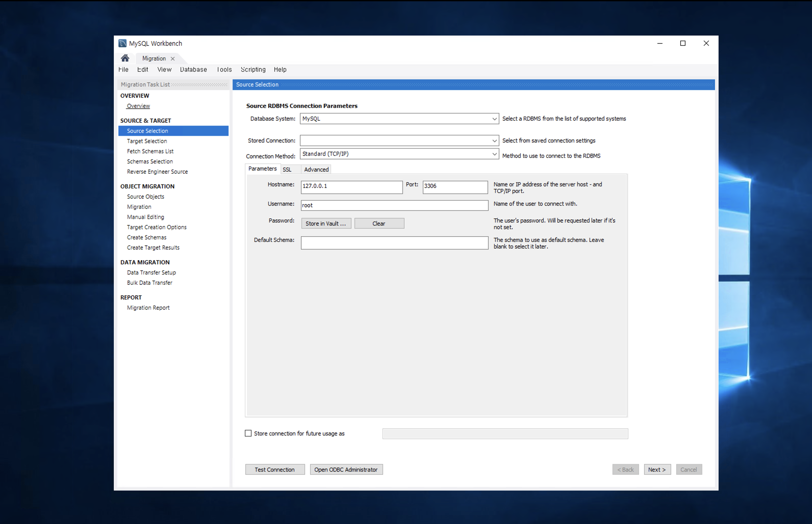Open the File menu
Image resolution: width=812 pixels, height=524 pixels.
pyautogui.click(x=123, y=69)
